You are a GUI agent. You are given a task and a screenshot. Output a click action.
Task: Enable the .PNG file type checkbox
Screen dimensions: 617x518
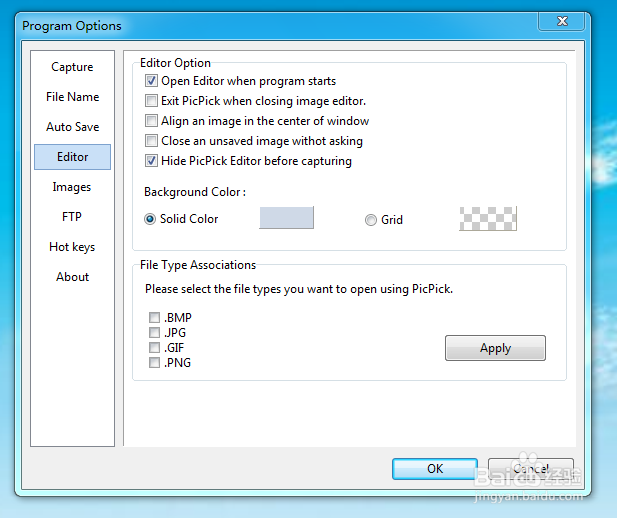pyautogui.click(x=154, y=363)
